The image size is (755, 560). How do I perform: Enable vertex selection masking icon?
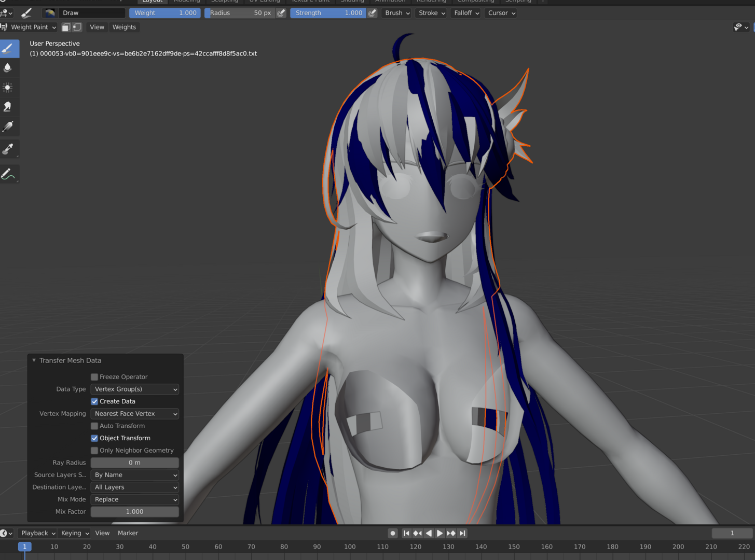click(x=77, y=27)
